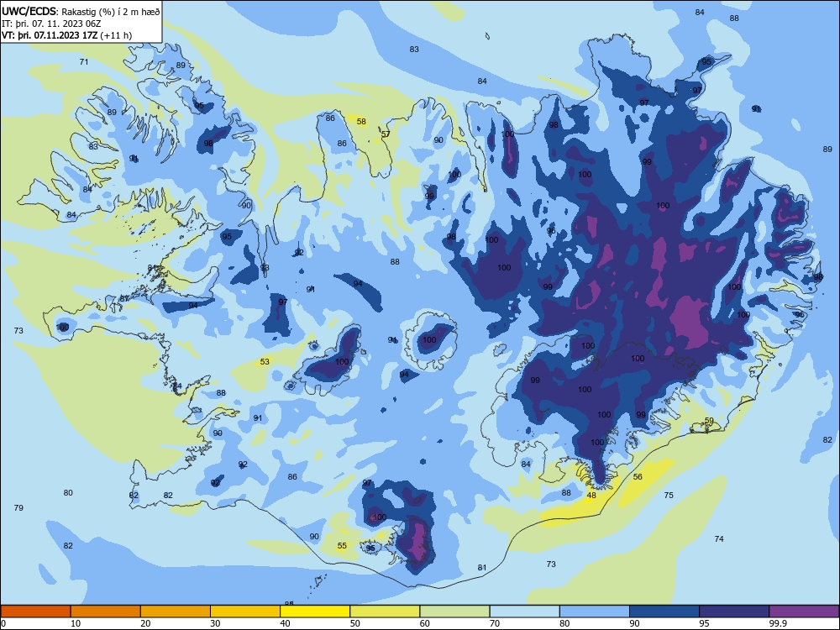The height and width of the screenshot is (630, 840).
Task: Click the 20–30 legend color swatch
Action: pos(176,612)
